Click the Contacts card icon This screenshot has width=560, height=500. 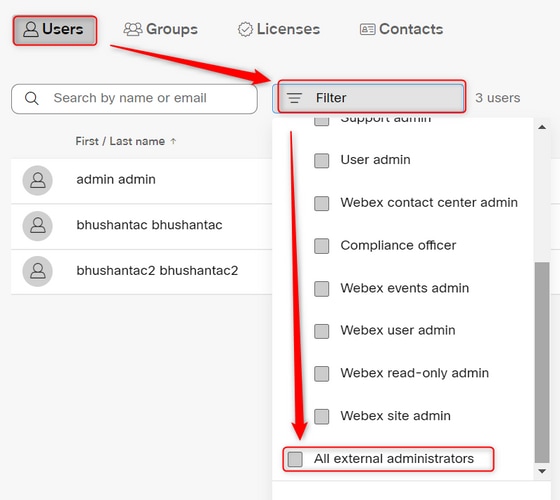368,29
